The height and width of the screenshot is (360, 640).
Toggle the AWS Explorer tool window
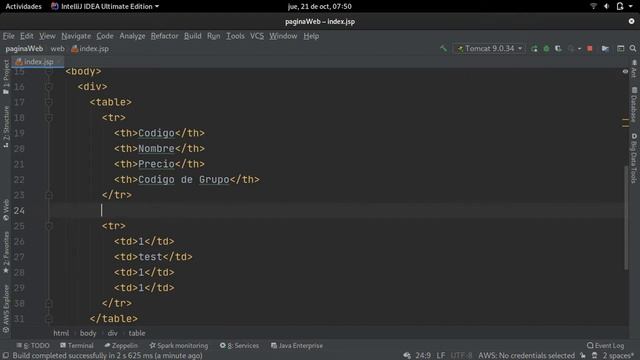tap(6, 309)
